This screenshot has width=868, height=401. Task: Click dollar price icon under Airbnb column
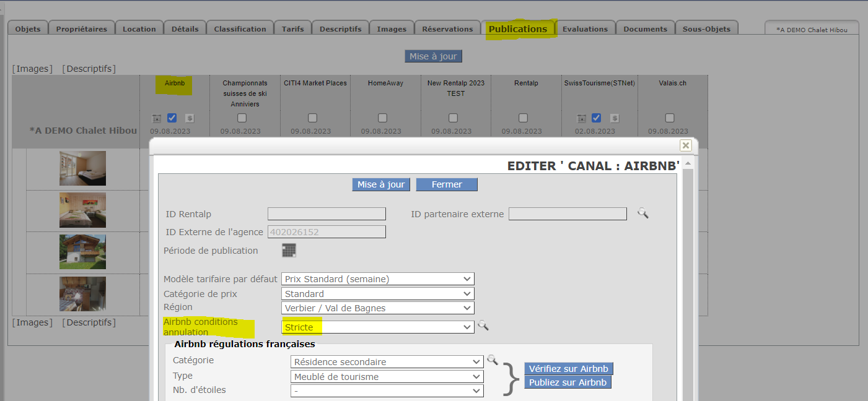(189, 118)
